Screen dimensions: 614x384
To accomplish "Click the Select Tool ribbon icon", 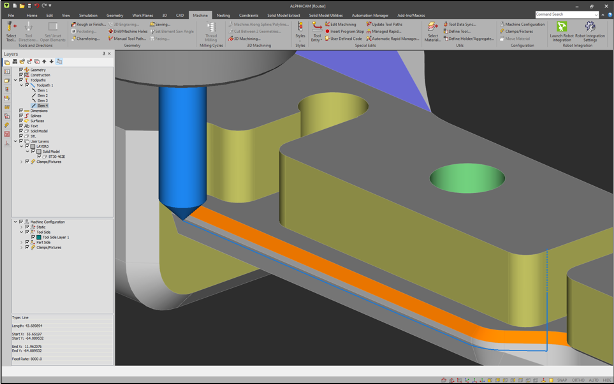I will click(x=11, y=31).
